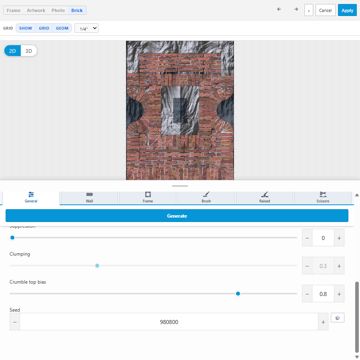The width and height of the screenshot is (360, 360).
Task: Click the Crumble top bias slider handle
Action: point(238,294)
